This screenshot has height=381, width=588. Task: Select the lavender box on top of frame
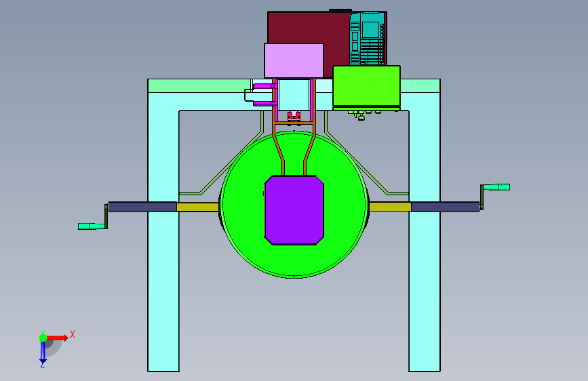pyautogui.click(x=294, y=61)
